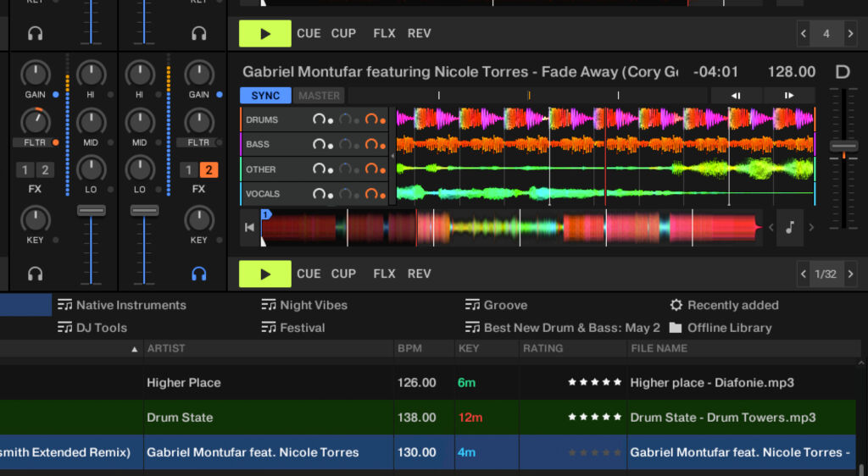Jump to track start in overview waveform
The width and height of the screenshot is (868, 476).
[249, 227]
